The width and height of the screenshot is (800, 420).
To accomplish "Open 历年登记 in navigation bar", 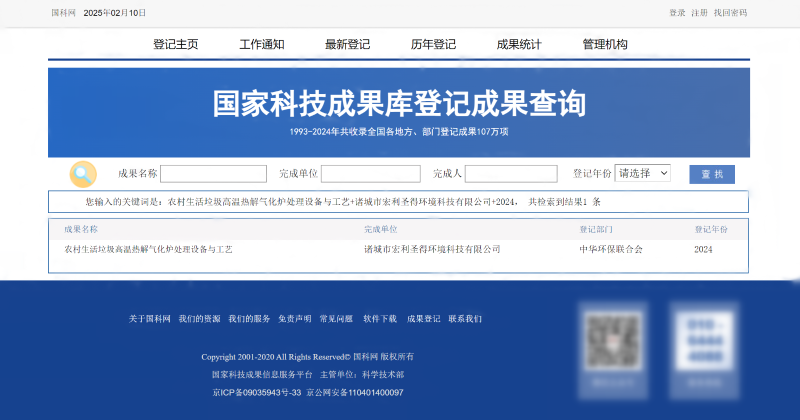I will click(433, 44).
